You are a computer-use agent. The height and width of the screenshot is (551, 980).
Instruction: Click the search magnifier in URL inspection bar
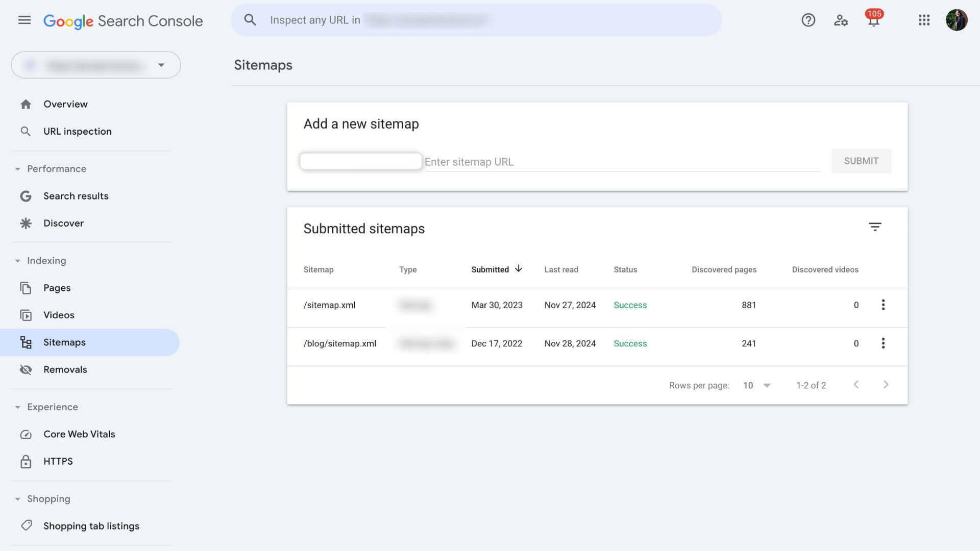(250, 19)
